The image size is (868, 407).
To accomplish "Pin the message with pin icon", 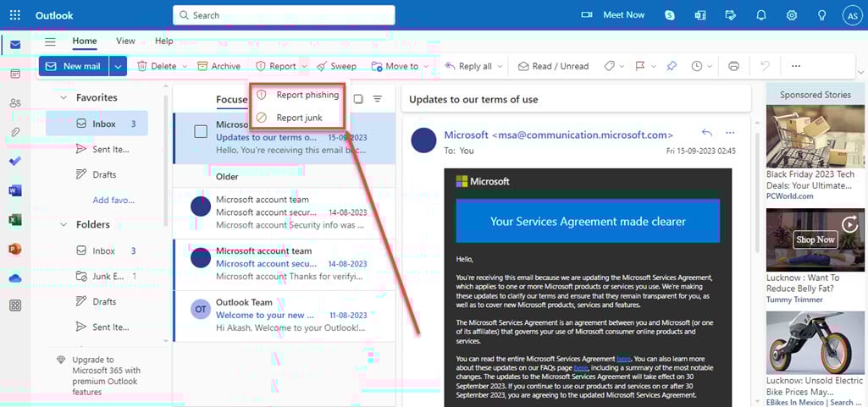I will click(671, 66).
